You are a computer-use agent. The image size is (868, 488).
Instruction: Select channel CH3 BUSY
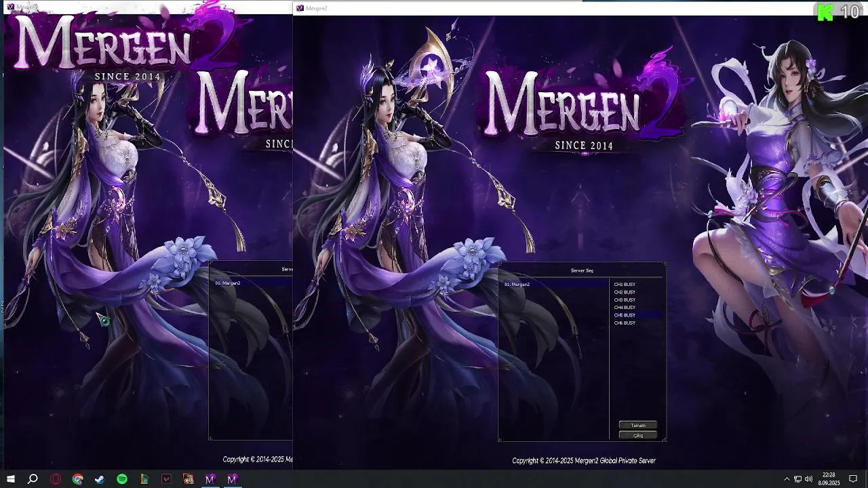pyautogui.click(x=625, y=300)
